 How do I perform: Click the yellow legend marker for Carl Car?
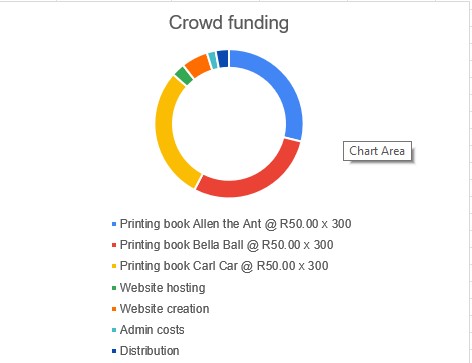pos(114,266)
